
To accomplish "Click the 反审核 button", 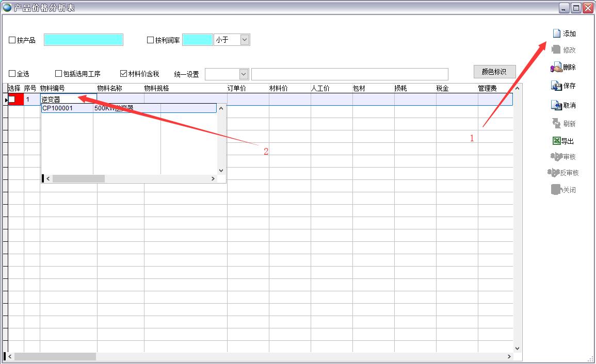I will pyautogui.click(x=563, y=173).
